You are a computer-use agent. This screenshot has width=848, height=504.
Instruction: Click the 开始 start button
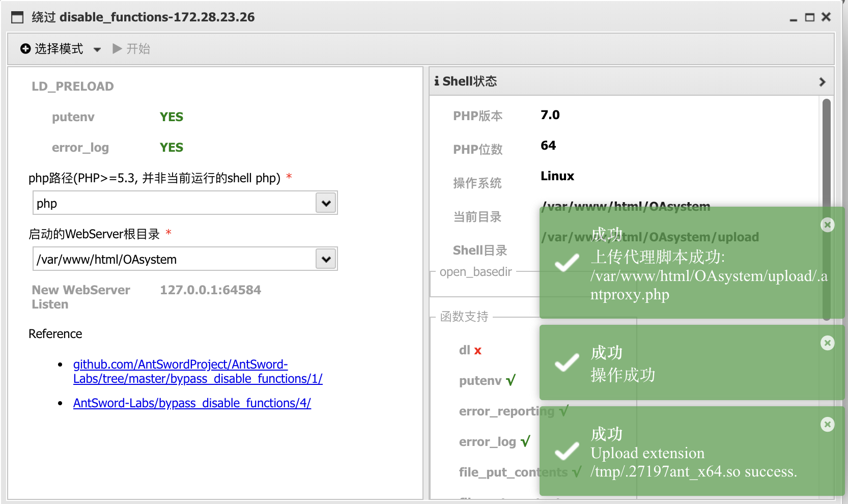point(131,49)
